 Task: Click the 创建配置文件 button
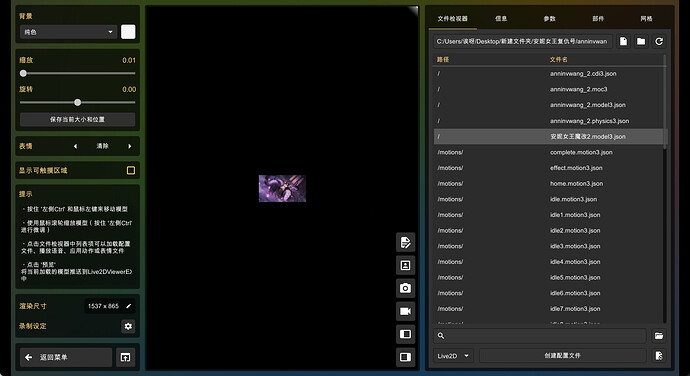(562, 356)
